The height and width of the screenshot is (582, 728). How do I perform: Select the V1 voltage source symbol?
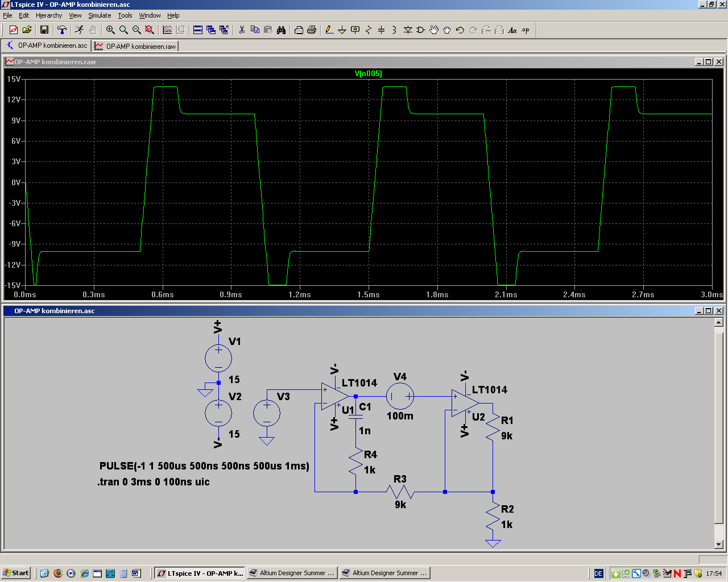coord(218,359)
